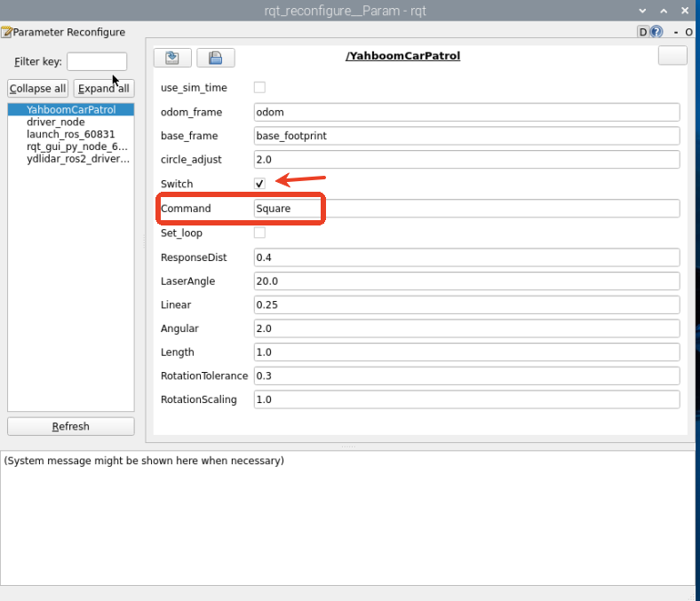
Task: Click the RotationTolerance value field
Action: pyautogui.click(x=466, y=376)
